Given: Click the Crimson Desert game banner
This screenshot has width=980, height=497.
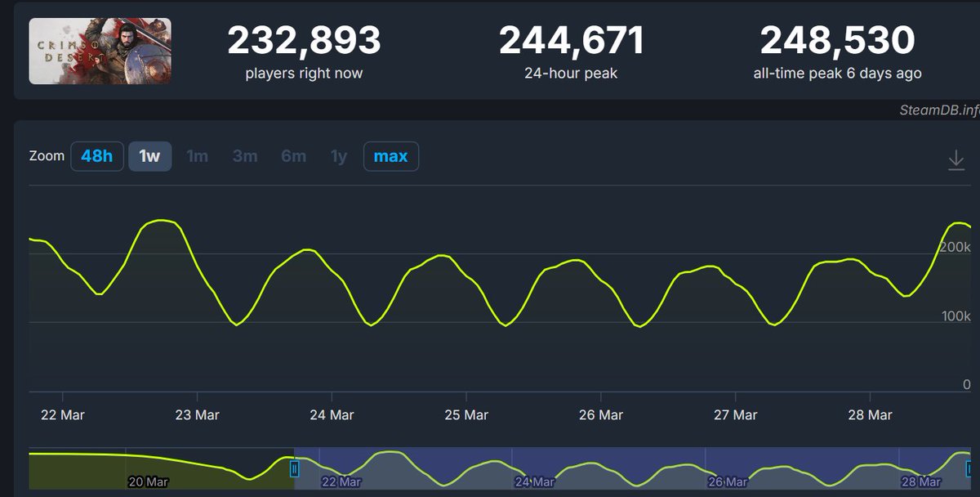Looking at the screenshot, I should [100, 51].
